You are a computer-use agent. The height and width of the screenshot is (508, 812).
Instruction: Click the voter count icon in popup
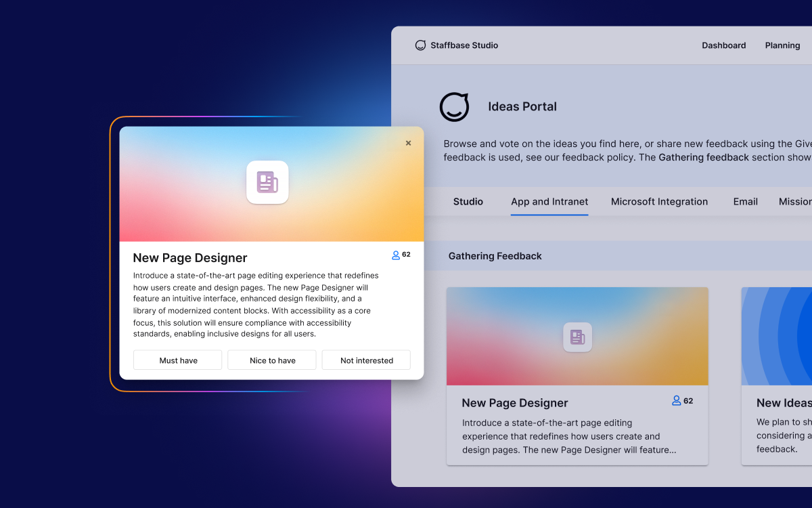[396, 255]
